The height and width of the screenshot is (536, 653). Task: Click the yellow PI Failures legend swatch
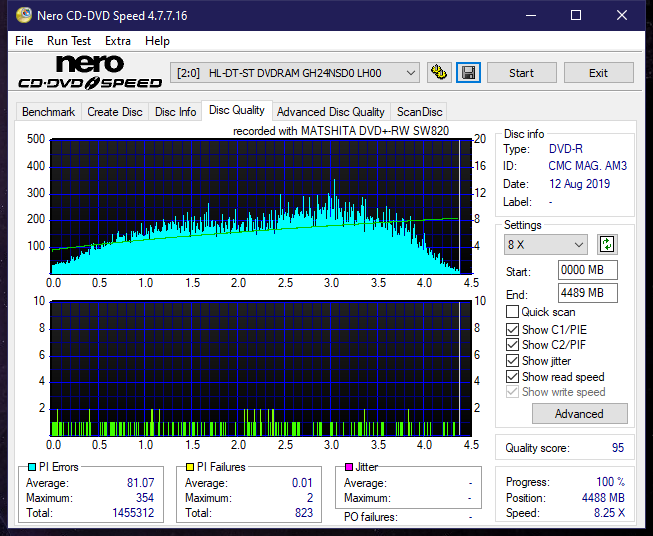190,467
